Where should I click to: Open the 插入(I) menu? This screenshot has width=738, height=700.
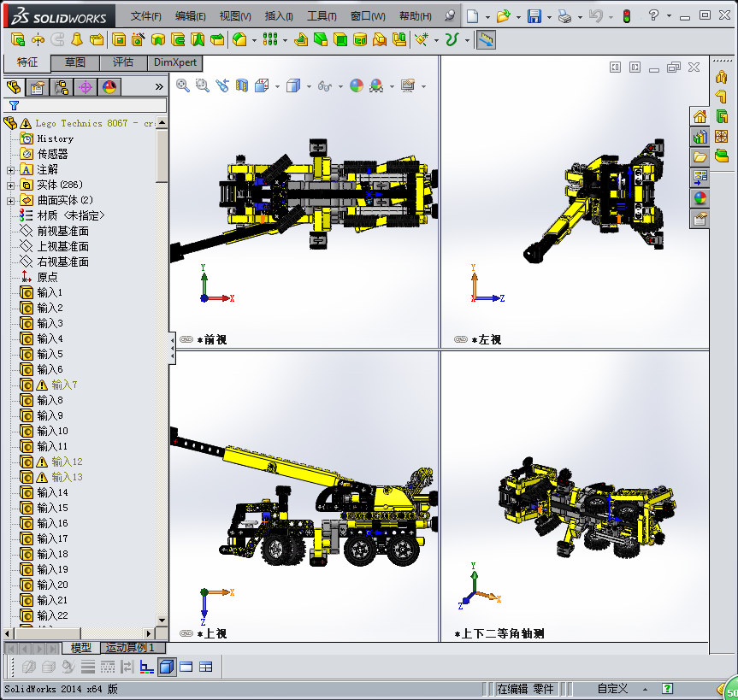[279, 16]
